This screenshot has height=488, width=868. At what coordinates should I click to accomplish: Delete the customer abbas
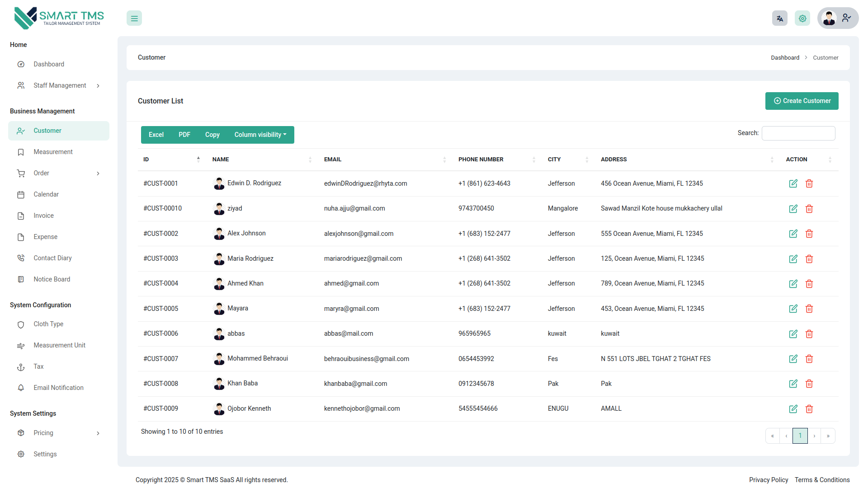point(809,334)
